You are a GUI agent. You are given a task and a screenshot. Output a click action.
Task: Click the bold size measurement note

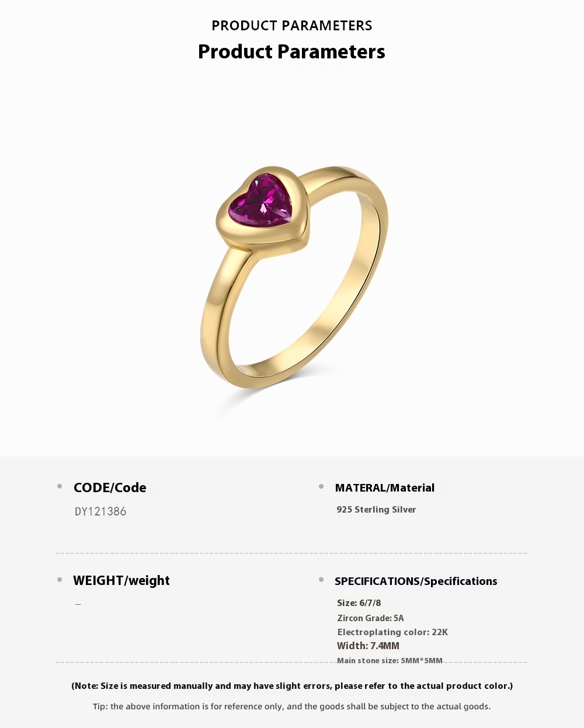tap(292, 686)
